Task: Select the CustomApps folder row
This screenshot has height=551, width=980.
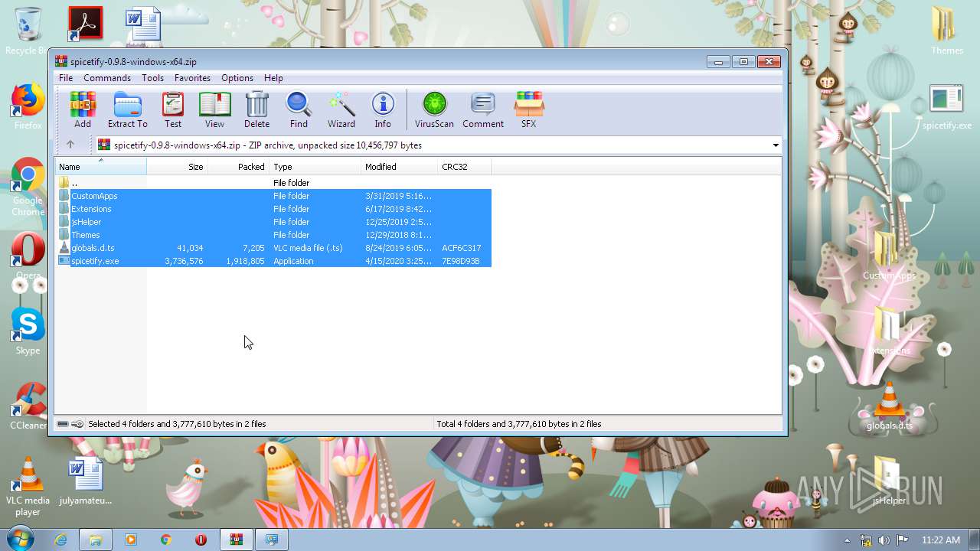Action: [273, 196]
